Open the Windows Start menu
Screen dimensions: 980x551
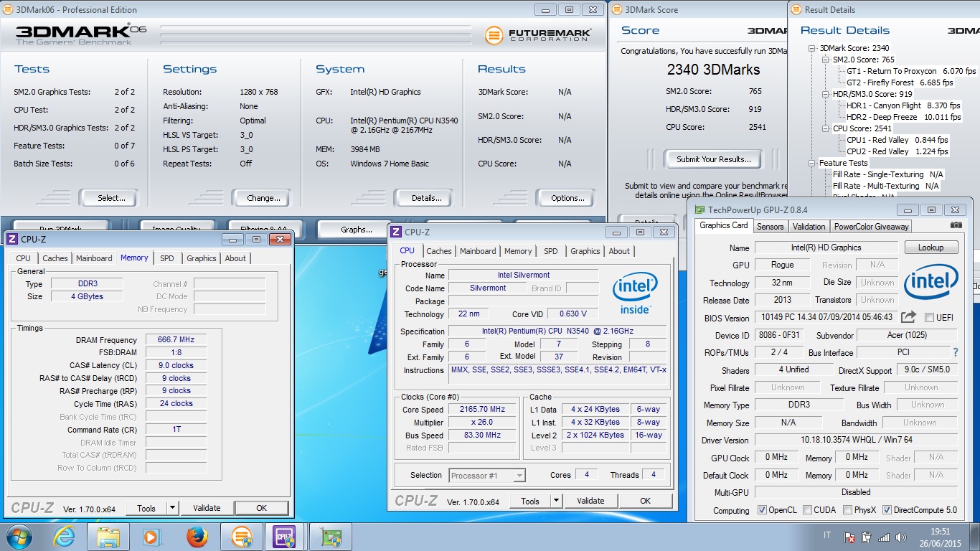pos(18,537)
